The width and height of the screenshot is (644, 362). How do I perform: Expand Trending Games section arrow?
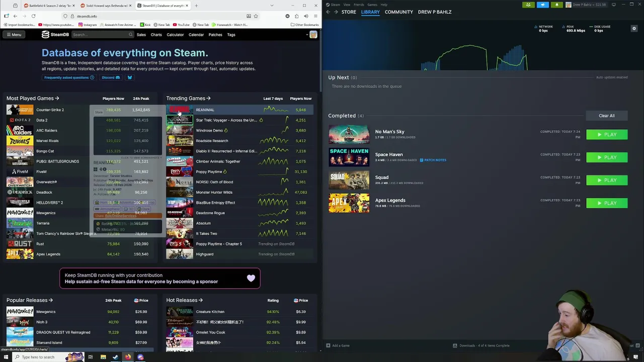[208, 99]
